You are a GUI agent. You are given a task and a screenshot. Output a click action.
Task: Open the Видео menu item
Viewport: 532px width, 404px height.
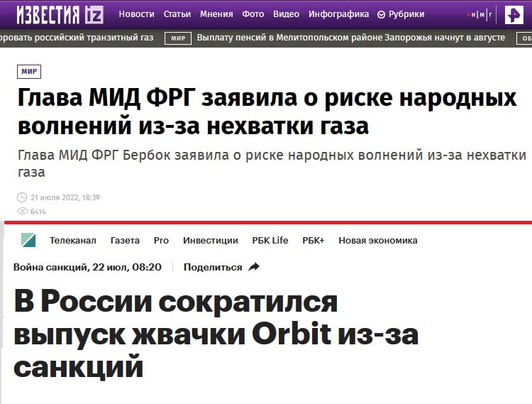pyautogui.click(x=286, y=14)
